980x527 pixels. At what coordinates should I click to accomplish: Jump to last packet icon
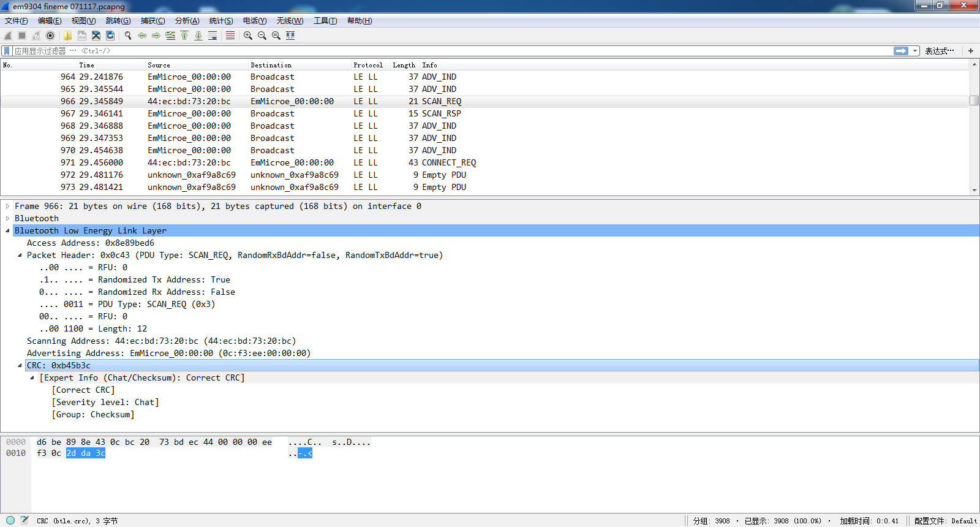[198, 36]
